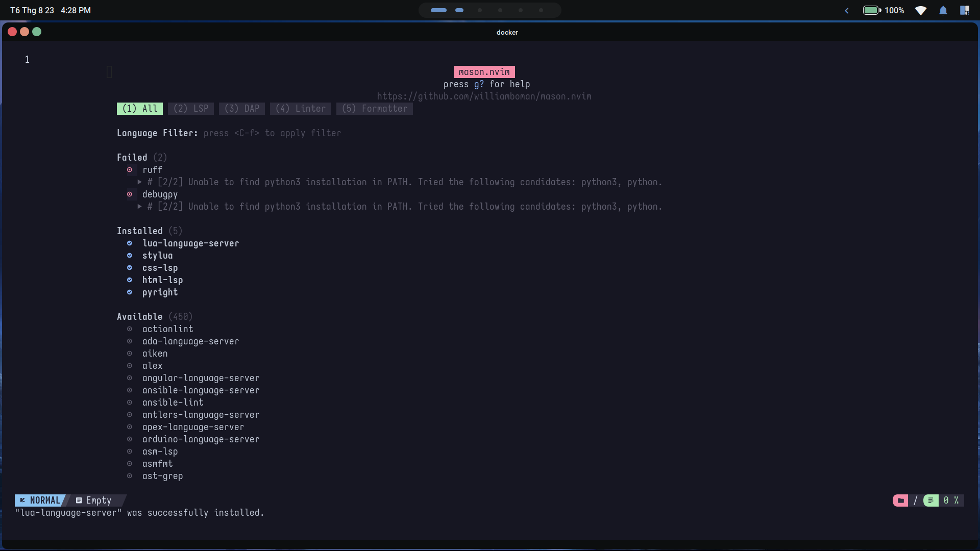
Task: Click uninstalled icon beside apex-language-server
Action: pyautogui.click(x=130, y=427)
